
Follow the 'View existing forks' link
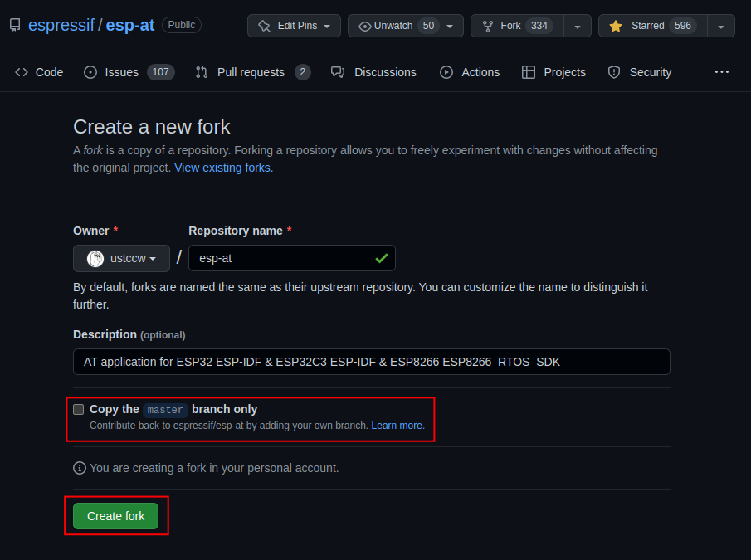tap(222, 168)
